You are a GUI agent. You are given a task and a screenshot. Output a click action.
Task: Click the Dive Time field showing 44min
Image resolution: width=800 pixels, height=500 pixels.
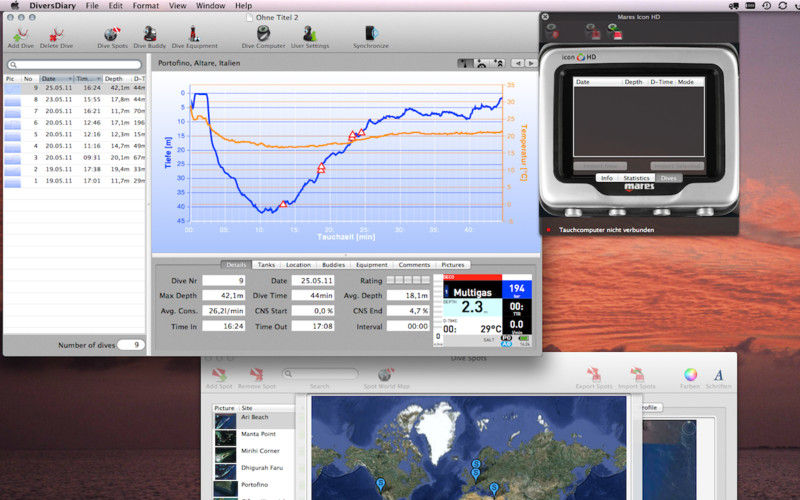(x=313, y=295)
